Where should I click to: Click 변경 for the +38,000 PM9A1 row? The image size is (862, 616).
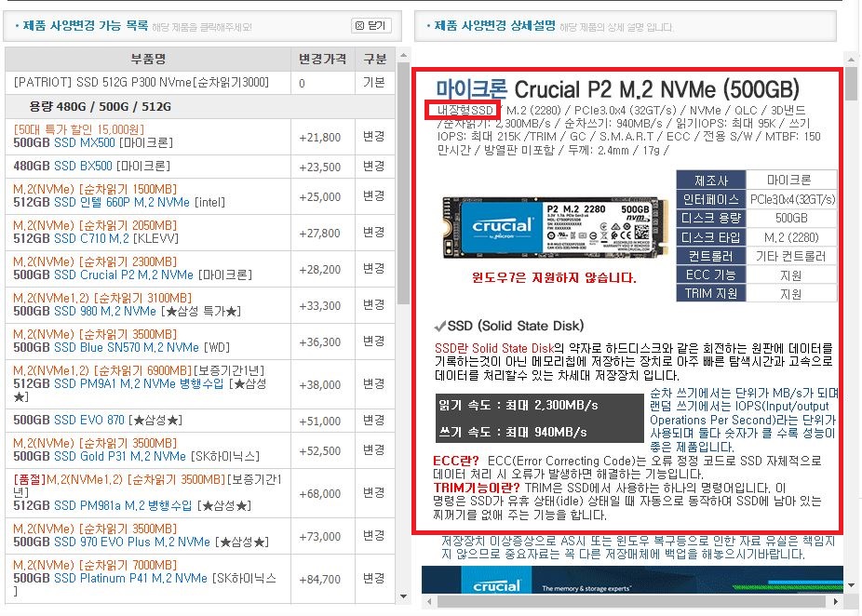374,383
